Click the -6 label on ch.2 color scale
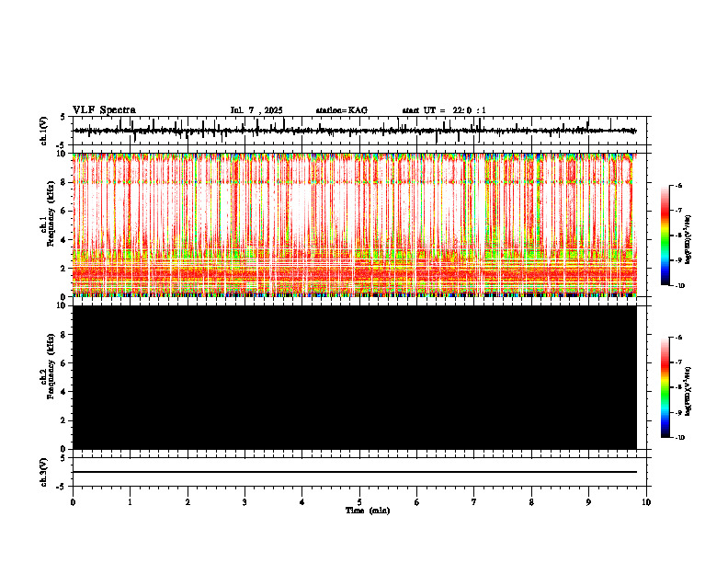Screen dimensions: 728x563 point(678,338)
